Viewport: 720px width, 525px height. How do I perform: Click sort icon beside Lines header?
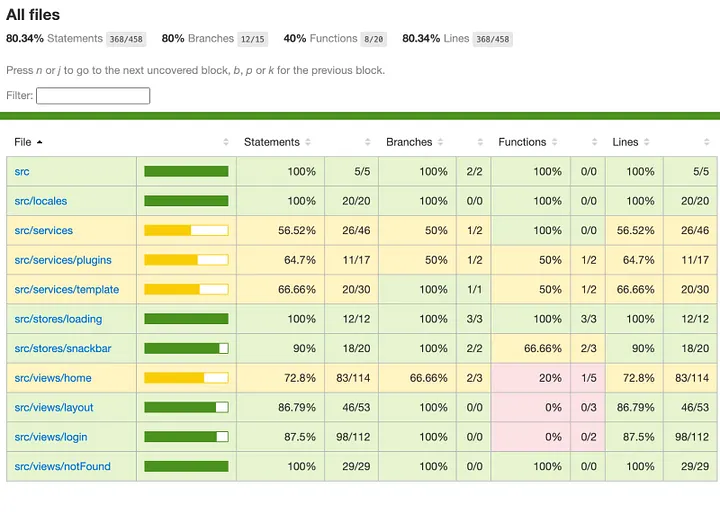point(647,142)
